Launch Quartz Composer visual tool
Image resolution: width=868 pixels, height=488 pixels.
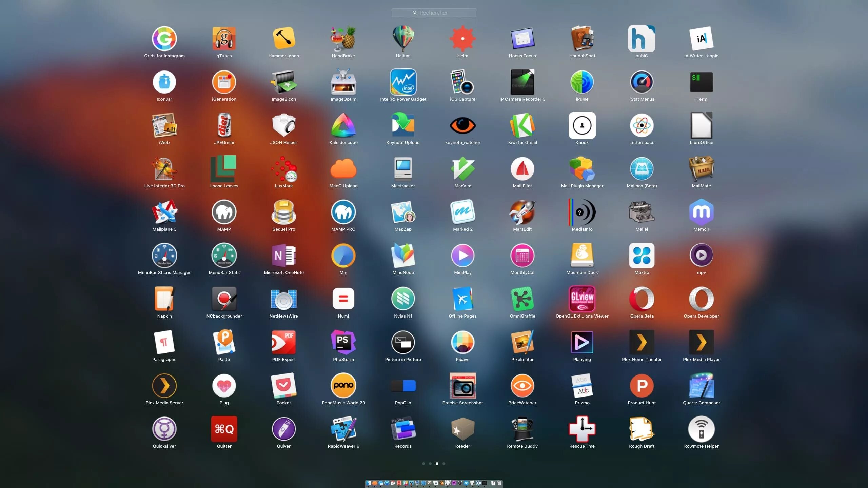(x=701, y=386)
